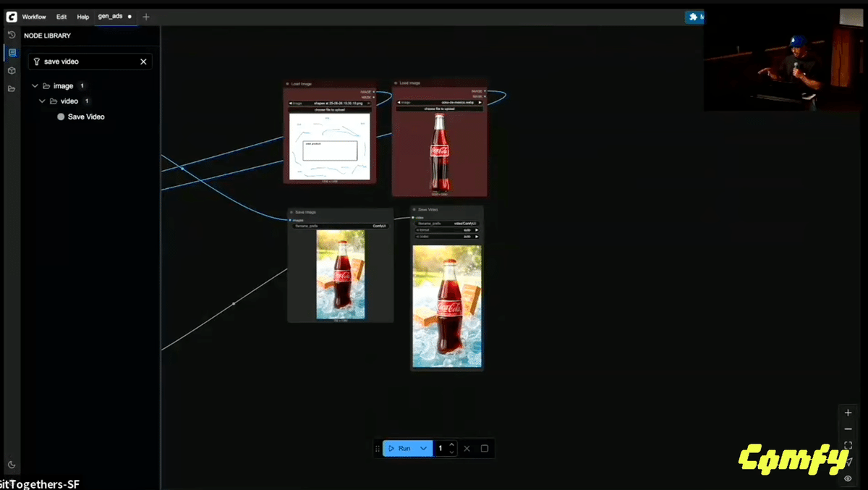
Task: Click the Coca-Cola bottle preview in Load Image
Action: coord(439,153)
